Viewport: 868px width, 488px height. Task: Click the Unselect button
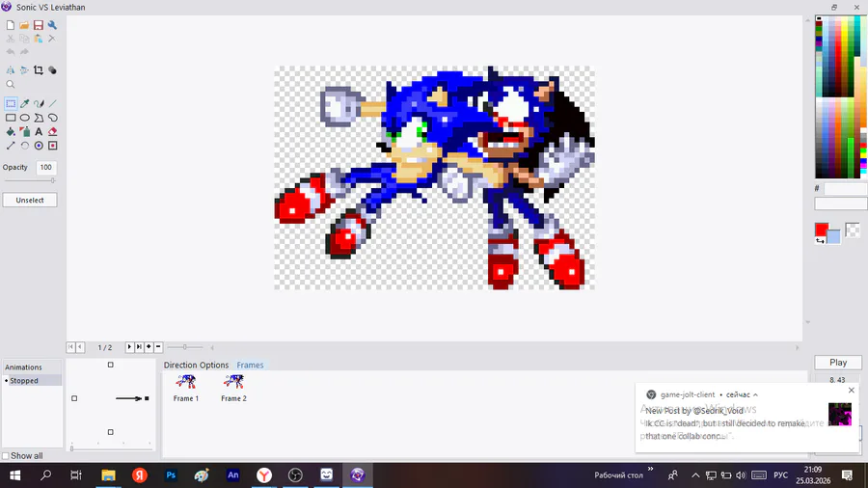click(x=30, y=201)
